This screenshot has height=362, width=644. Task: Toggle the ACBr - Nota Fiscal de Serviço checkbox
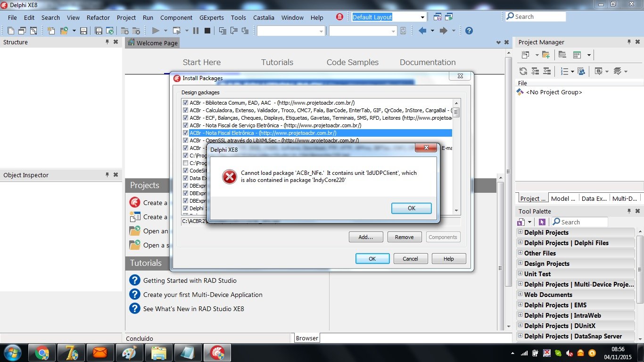185,125
